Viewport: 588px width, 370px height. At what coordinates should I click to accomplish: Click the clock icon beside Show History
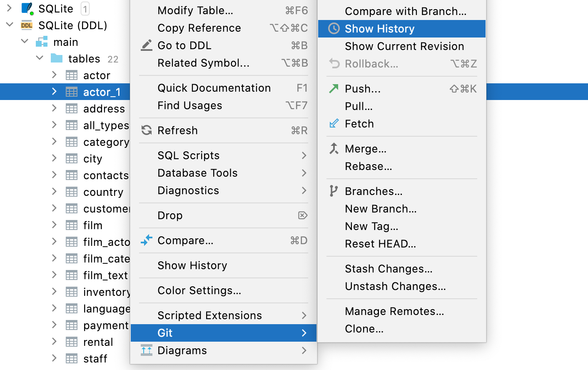[333, 28]
